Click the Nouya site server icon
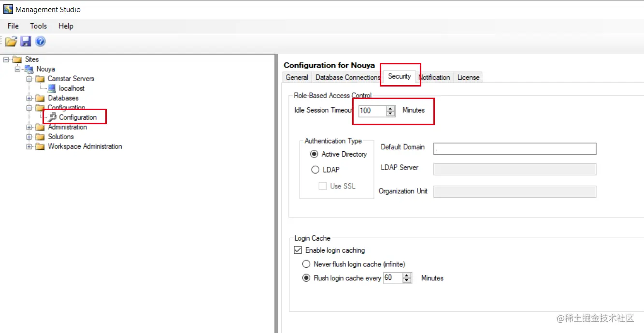Screen dimensions: 644x333 (x=29, y=69)
